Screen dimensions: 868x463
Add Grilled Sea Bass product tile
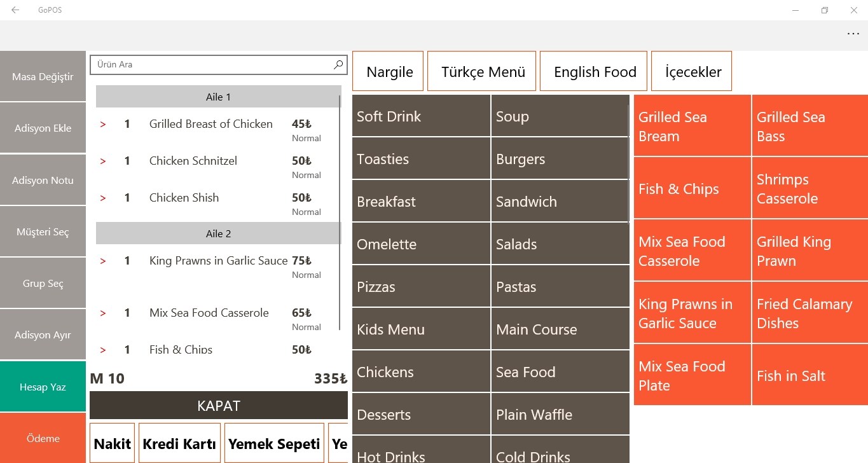click(x=809, y=126)
